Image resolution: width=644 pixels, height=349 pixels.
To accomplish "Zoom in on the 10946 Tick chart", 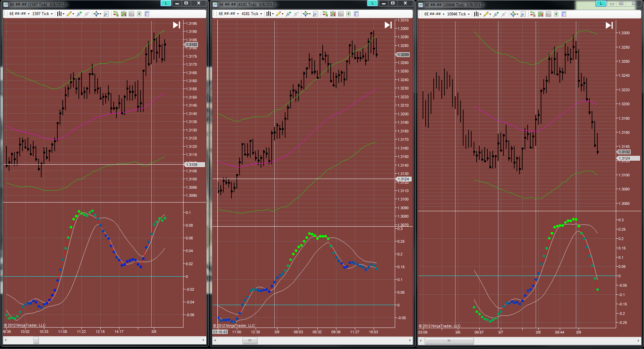I will 496,14.
